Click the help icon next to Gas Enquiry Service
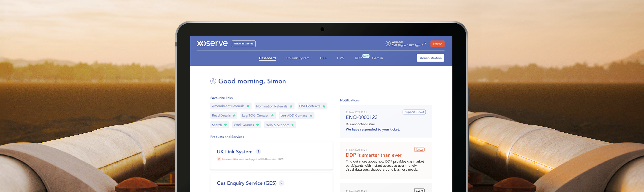Viewport: 644px width, 192px height. coord(282,183)
